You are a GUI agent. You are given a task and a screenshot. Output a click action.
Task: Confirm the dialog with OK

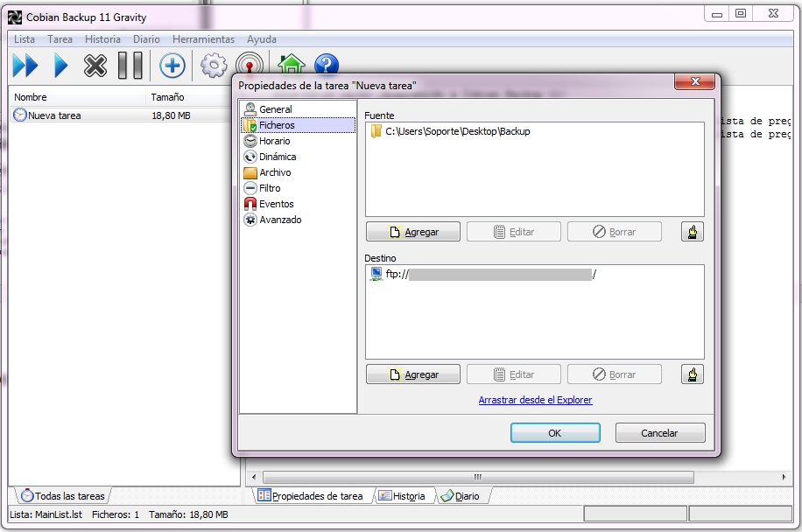pos(555,433)
